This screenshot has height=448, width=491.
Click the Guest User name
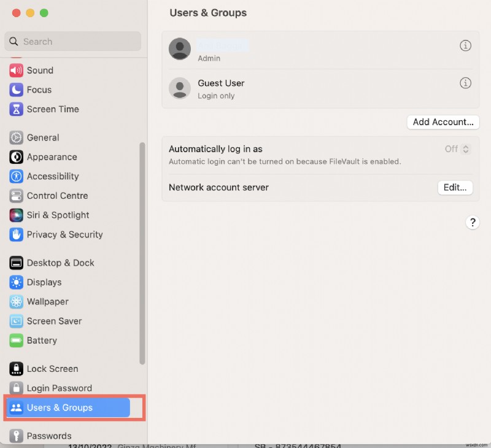(x=221, y=83)
